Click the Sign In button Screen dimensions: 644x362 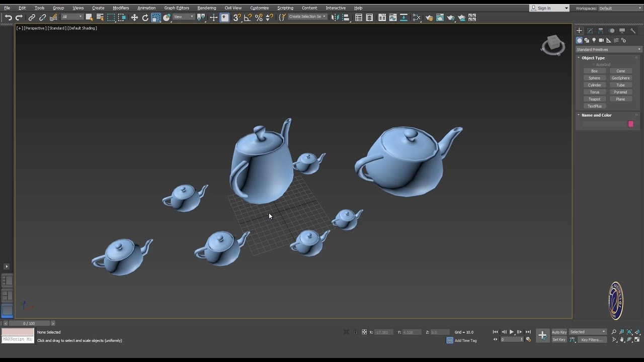tap(549, 8)
